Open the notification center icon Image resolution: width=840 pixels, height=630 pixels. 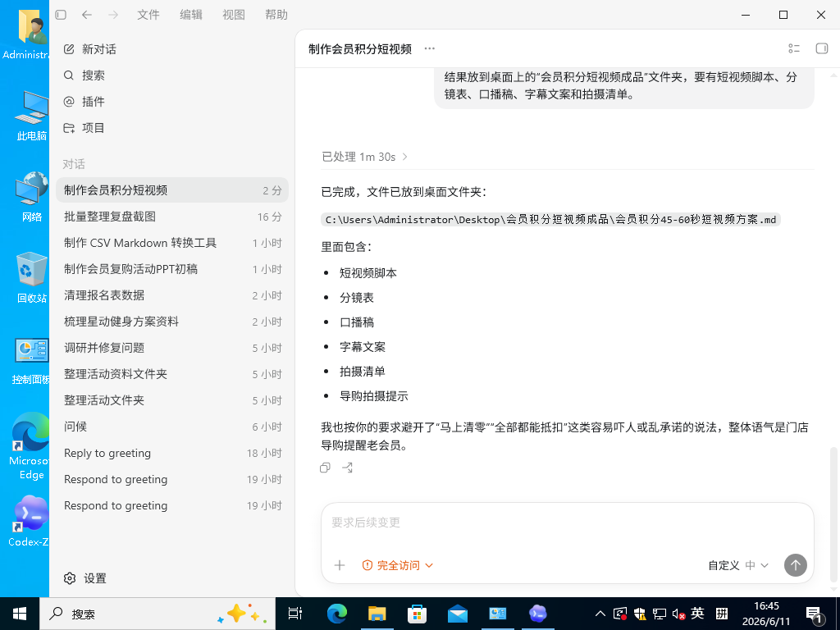[x=815, y=615]
